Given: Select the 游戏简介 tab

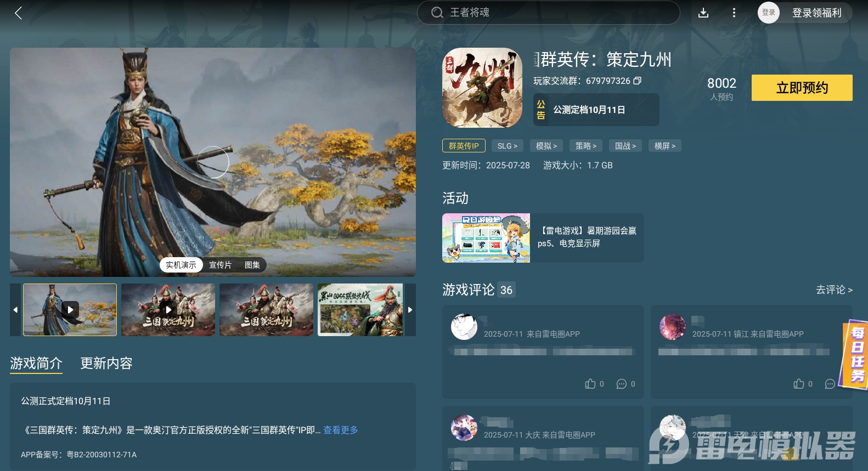Looking at the screenshot, I should click(x=36, y=364).
